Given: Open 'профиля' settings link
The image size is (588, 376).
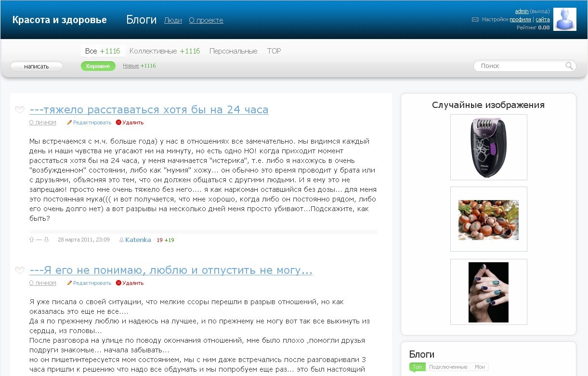Looking at the screenshot, I should (x=520, y=20).
